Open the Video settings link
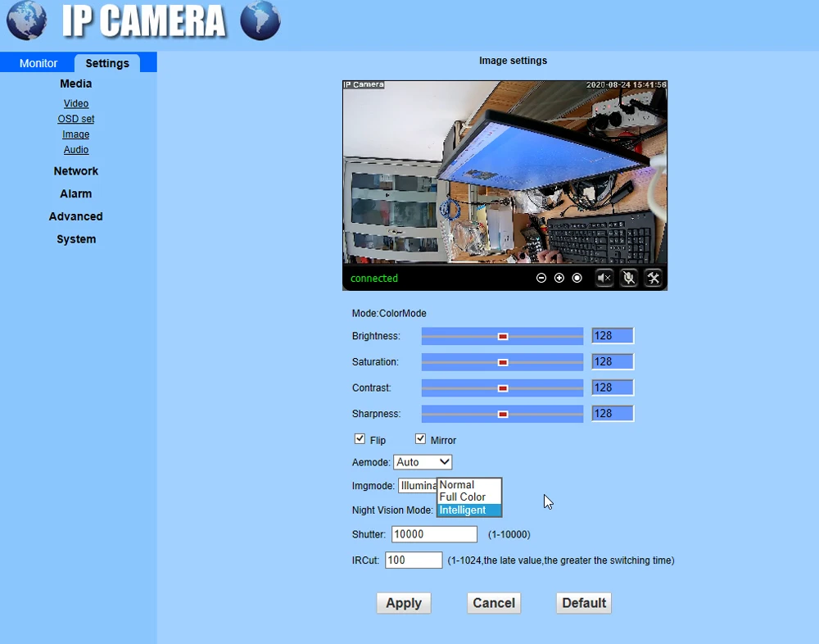 (x=76, y=103)
